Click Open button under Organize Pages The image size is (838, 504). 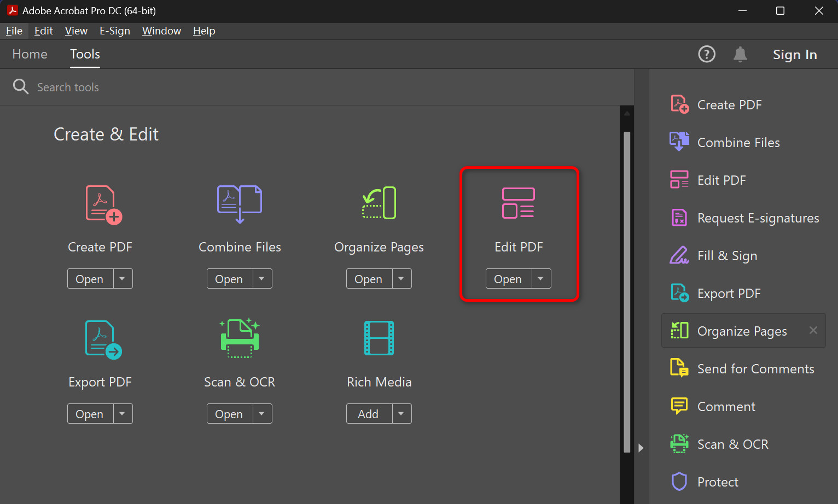point(369,279)
